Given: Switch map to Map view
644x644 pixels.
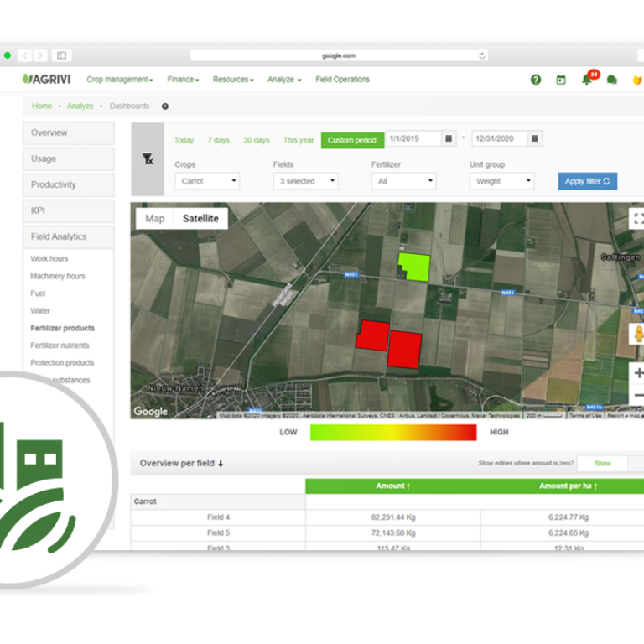Looking at the screenshot, I should (x=155, y=219).
